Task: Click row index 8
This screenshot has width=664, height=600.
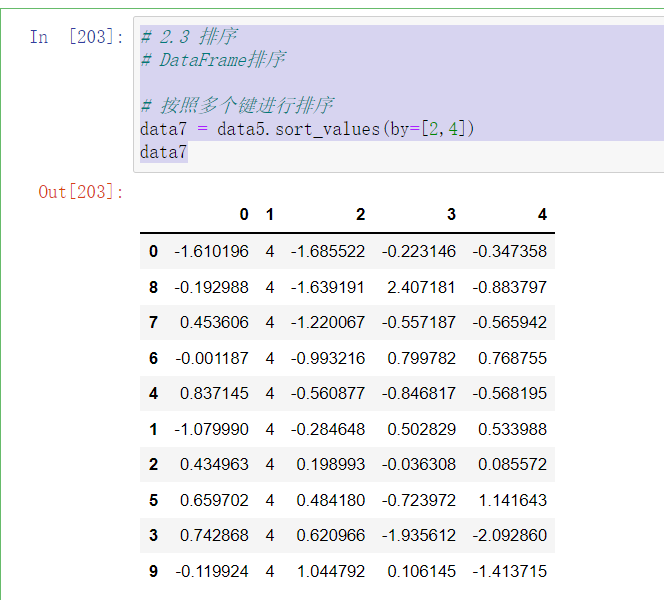Action: click(153, 287)
